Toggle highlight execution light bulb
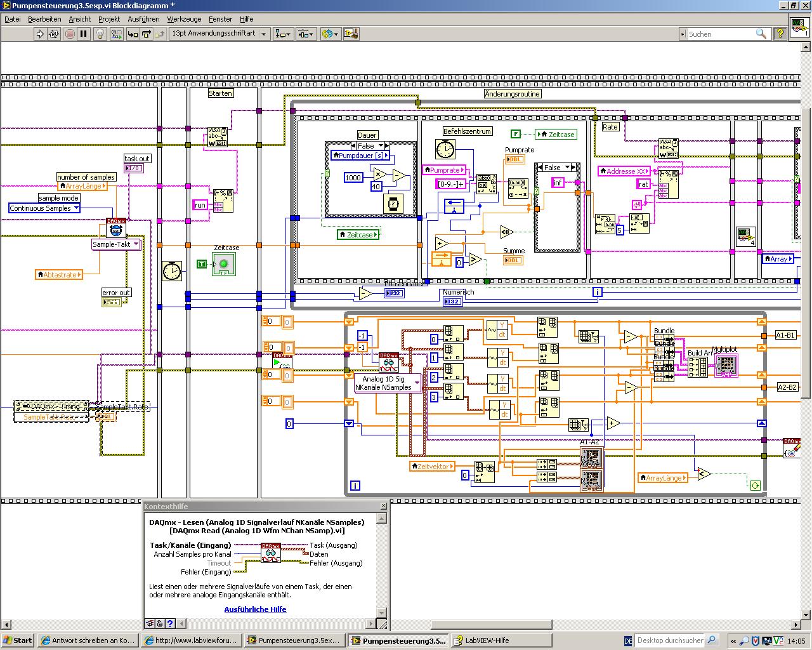This screenshot has height=650, width=812. coord(100,34)
